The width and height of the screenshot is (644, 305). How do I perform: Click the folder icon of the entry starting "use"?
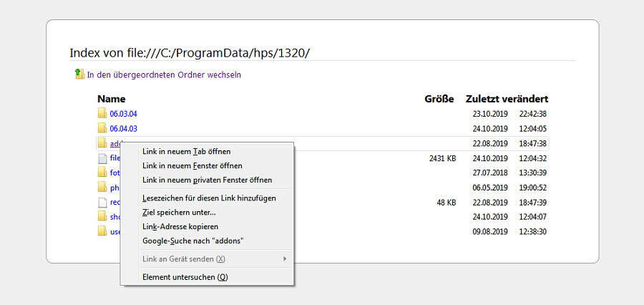[x=102, y=231]
